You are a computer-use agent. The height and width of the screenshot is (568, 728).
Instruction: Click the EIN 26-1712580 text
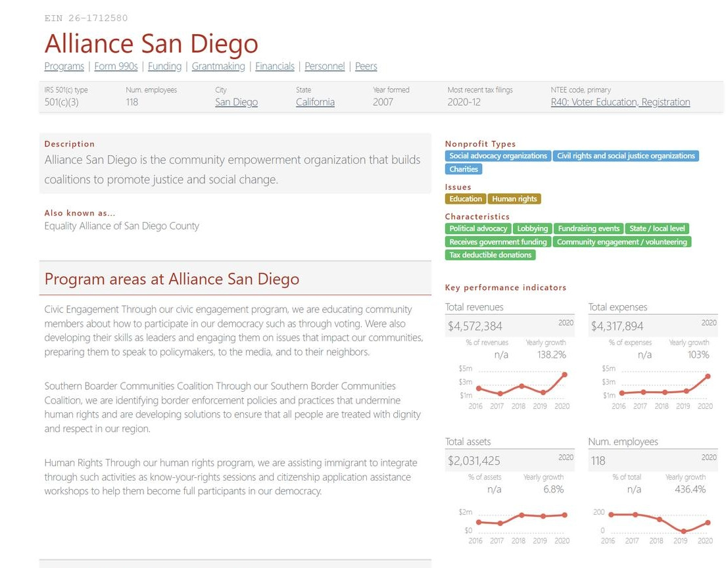86,18
